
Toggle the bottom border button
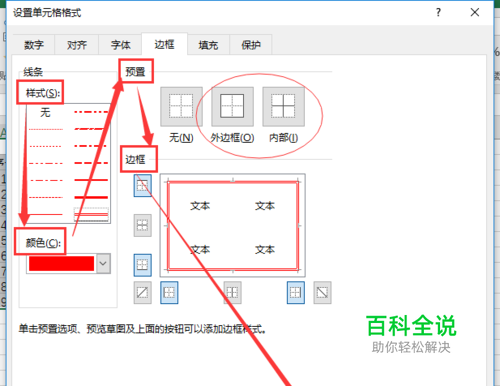coord(143,265)
